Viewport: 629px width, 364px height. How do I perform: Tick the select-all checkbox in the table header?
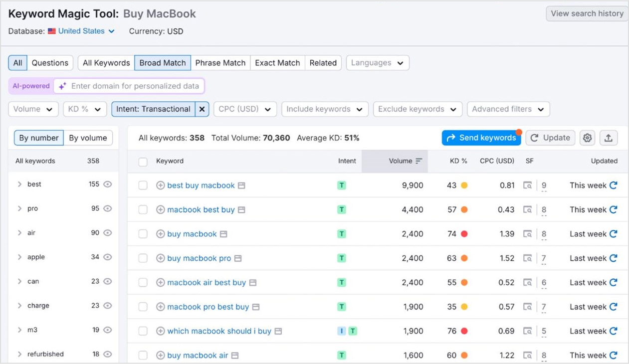(143, 162)
